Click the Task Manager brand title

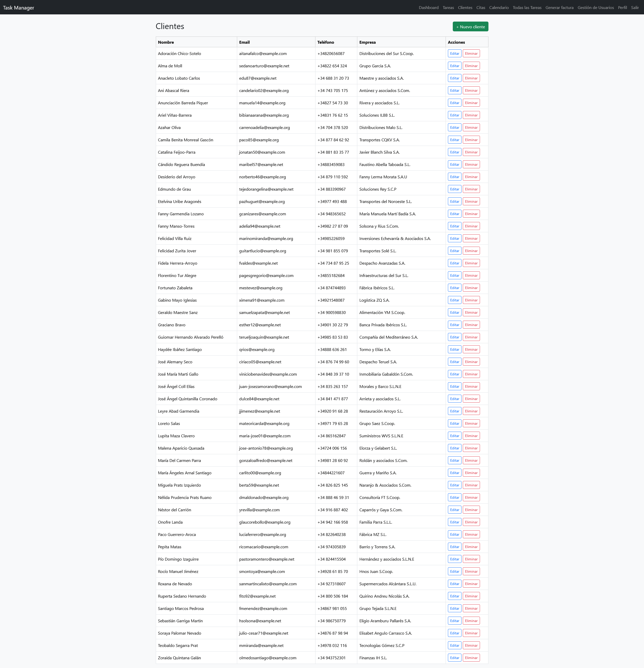pos(18,7)
